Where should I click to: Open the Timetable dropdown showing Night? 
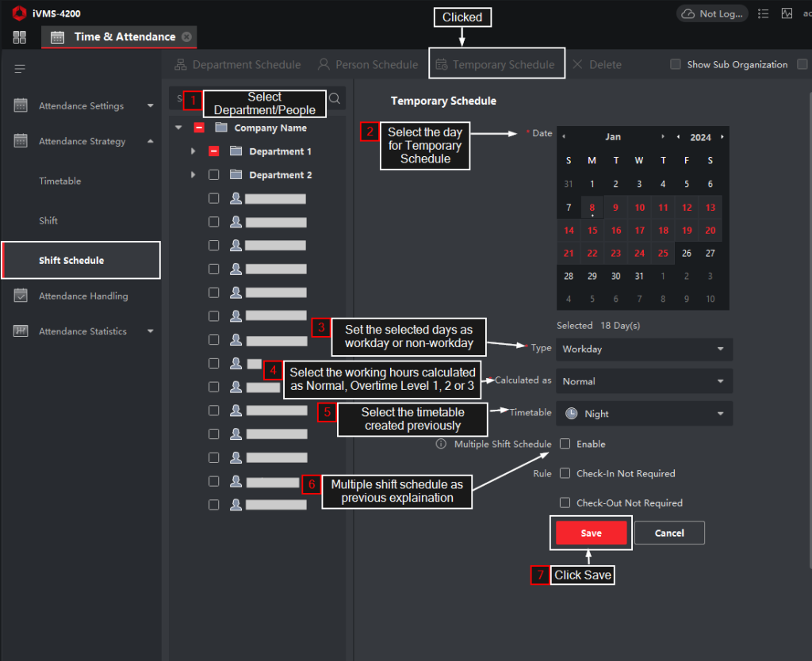pyautogui.click(x=644, y=413)
